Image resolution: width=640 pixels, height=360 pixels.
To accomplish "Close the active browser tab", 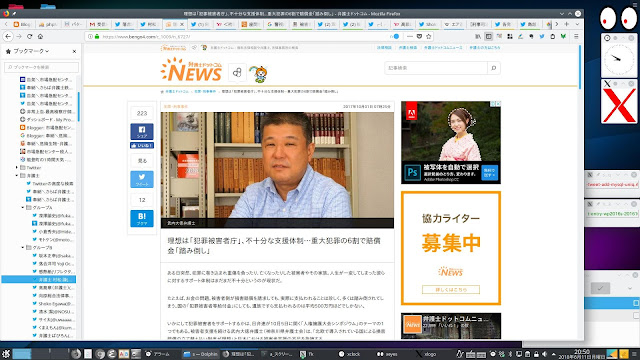I will point(182,24).
